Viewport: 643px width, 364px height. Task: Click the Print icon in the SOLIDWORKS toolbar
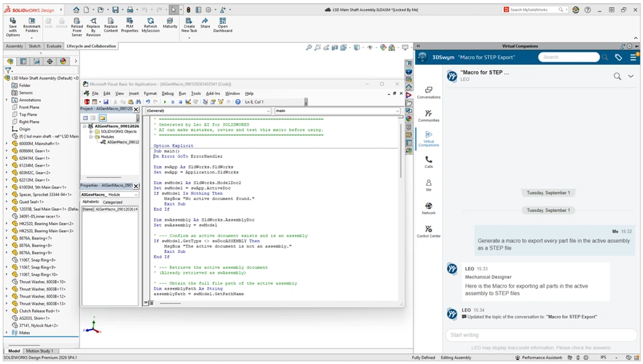tap(129, 9)
